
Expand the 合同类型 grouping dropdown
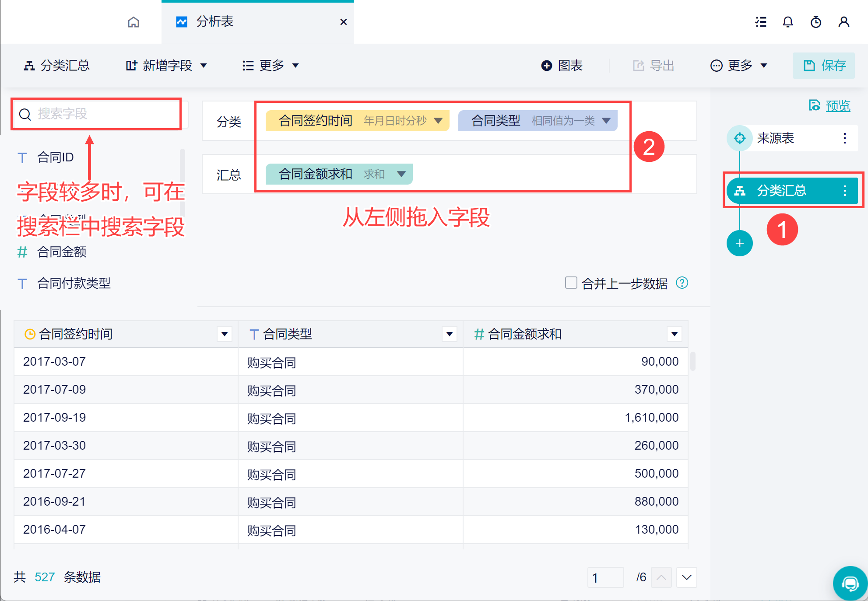click(x=606, y=121)
